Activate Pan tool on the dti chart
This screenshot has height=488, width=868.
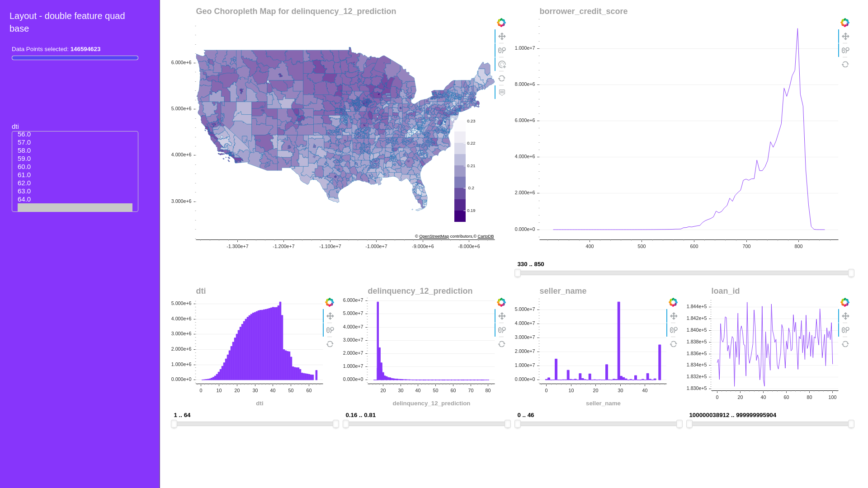(x=330, y=316)
